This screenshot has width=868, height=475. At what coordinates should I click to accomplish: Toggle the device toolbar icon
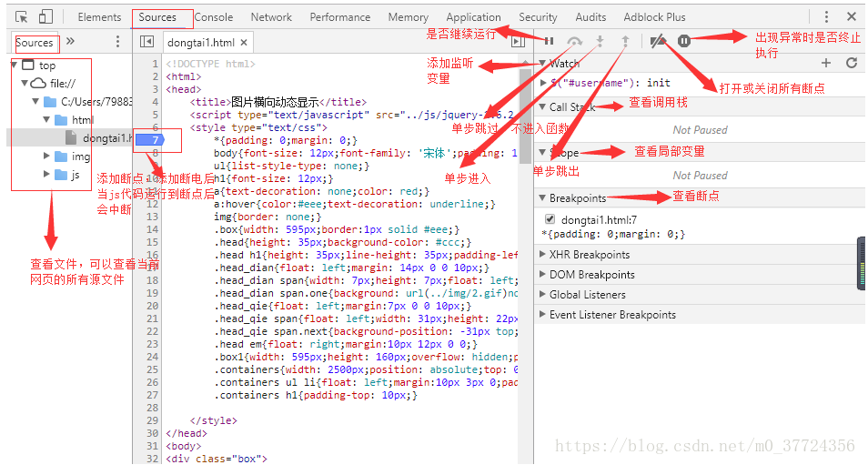[45, 17]
